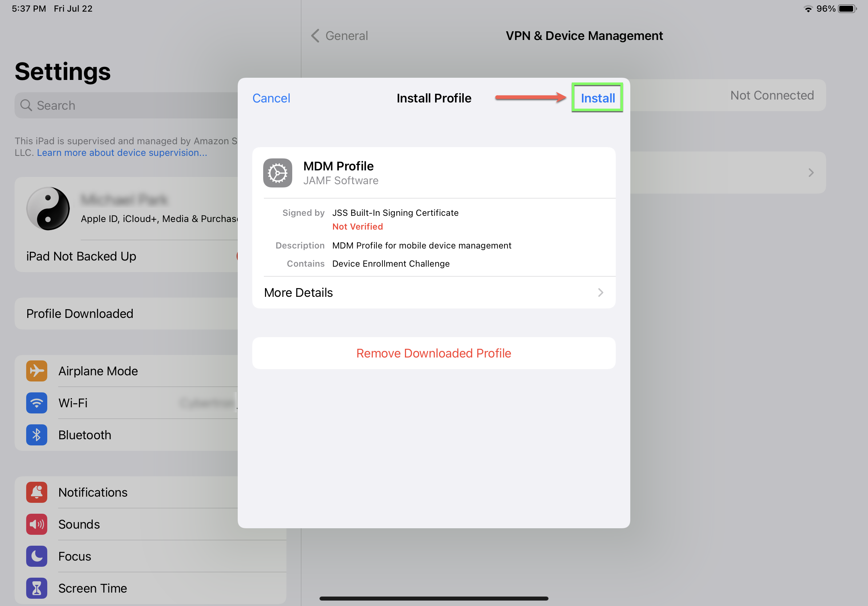
Task: Open the Focus settings row
Action: click(150, 556)
